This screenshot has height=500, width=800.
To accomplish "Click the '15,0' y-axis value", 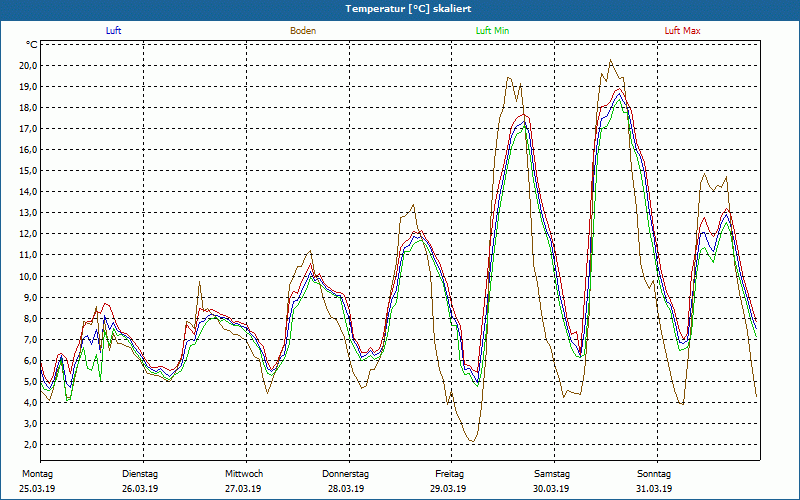I will point(28,171).
